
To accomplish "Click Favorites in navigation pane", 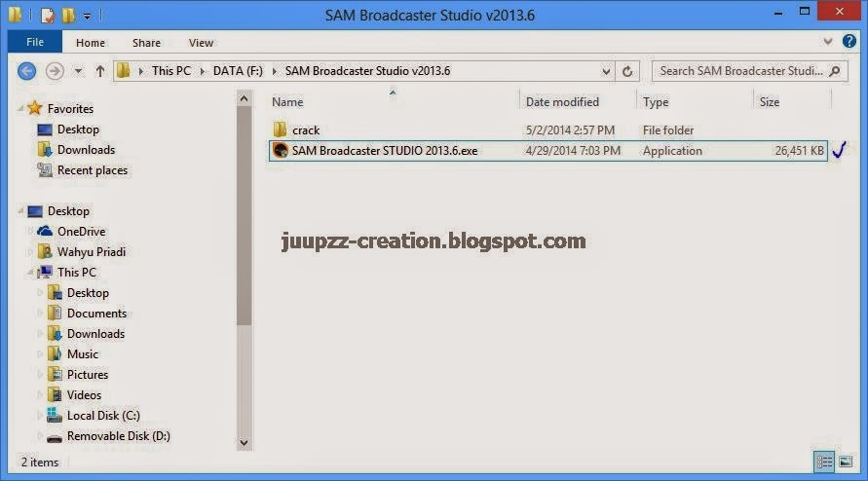I will coord(70,108).
